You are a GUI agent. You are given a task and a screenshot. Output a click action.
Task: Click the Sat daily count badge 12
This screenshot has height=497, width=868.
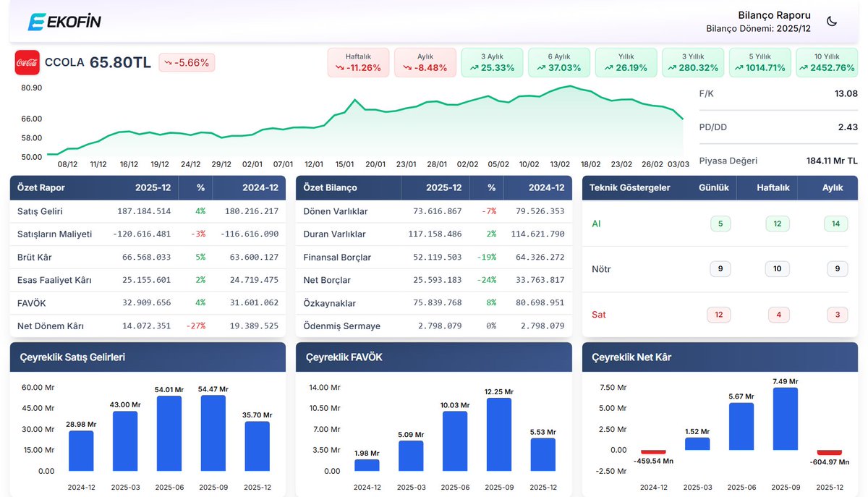(x=718, y=315)
